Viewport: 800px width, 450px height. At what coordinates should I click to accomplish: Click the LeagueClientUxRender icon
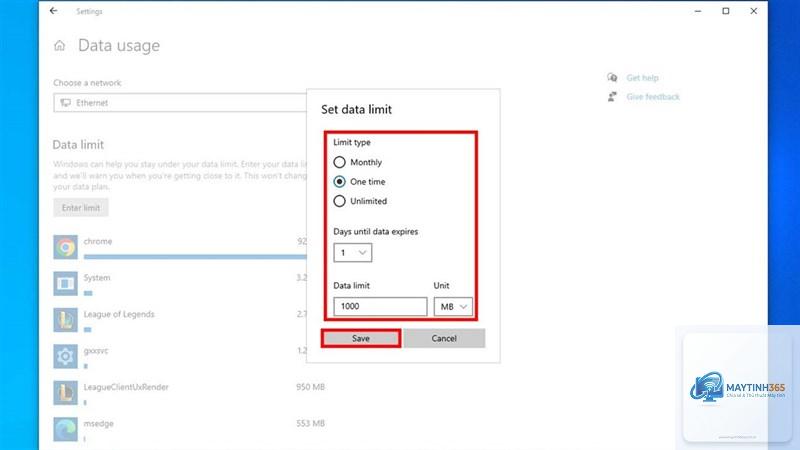(x=65, y=393)
